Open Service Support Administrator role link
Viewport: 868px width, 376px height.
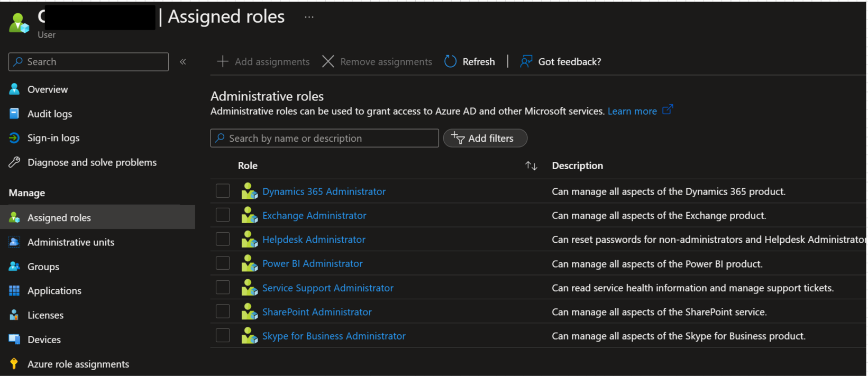coord(328,288)
